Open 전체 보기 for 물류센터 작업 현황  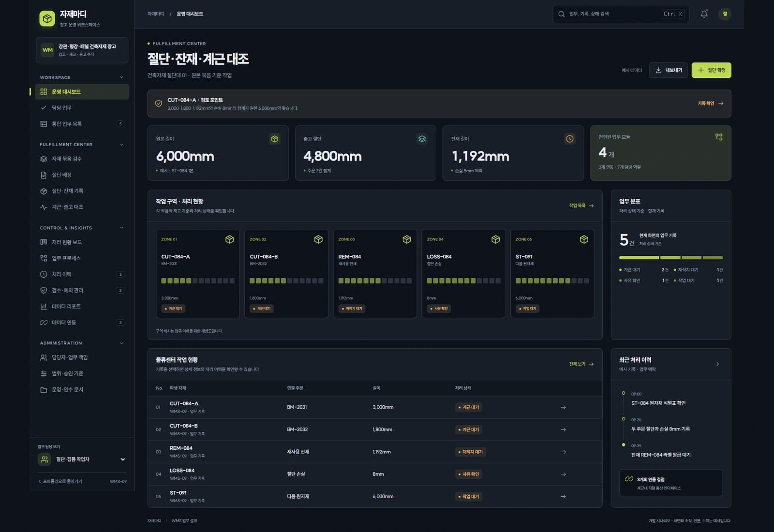(x=581, y=364)
